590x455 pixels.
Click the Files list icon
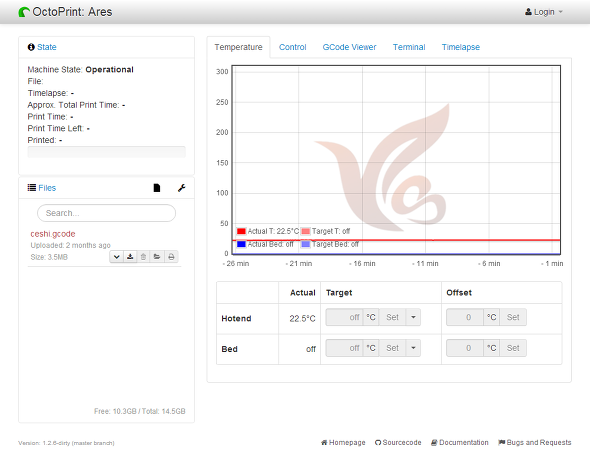coord(32,187)
